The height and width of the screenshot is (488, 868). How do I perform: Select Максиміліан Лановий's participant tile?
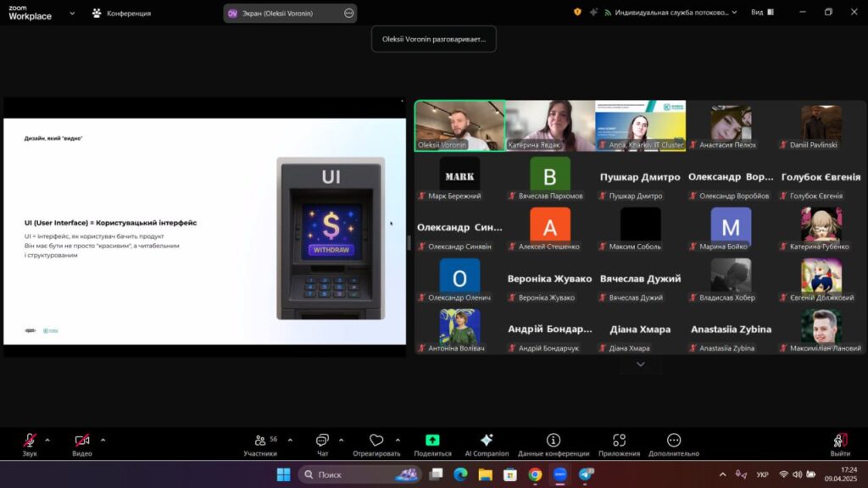point(821,330)
